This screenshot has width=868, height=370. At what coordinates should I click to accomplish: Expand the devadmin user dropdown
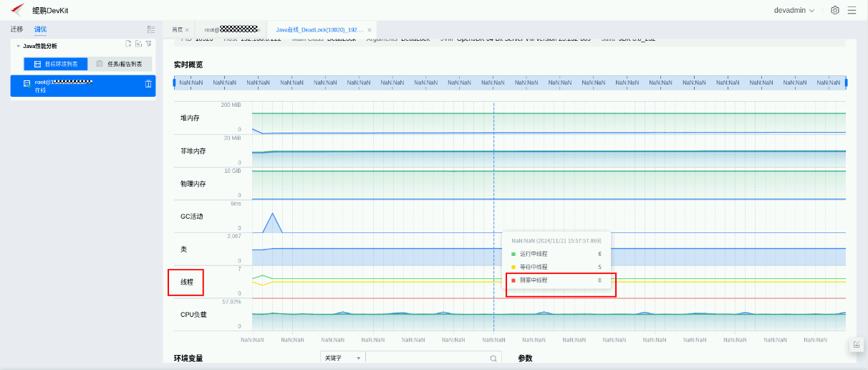click(x=794, y=10)
